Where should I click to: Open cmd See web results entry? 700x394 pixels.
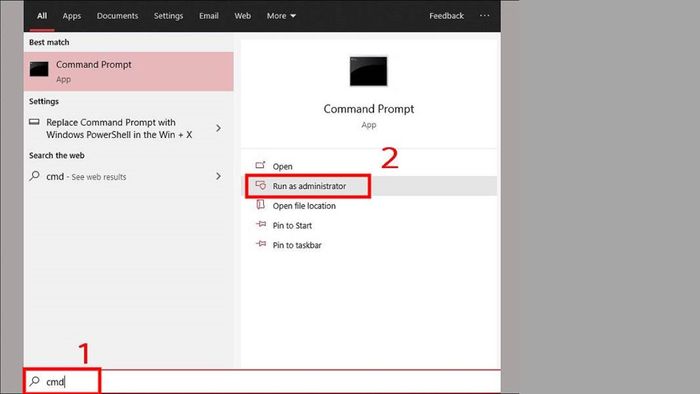(129, 177)
